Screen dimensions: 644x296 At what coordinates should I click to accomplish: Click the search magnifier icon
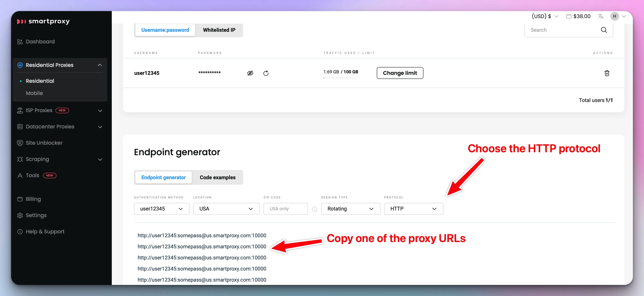tap(604, 30)
